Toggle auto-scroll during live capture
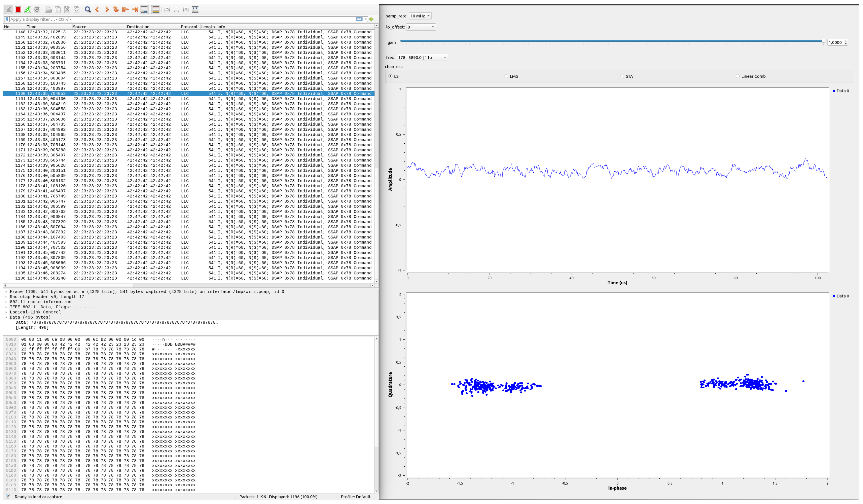Viewport: 863px width, 504px height. [x=145, y=10]
